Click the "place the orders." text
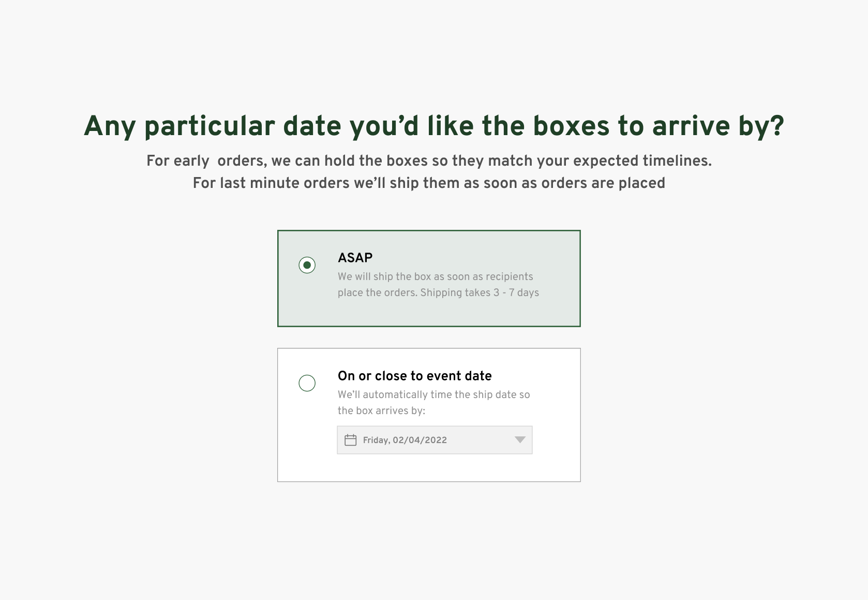This screenshot has height=600, width=868. pos(377,292)
